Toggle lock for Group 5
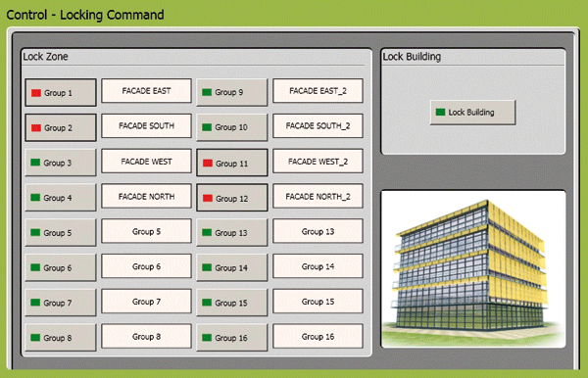 [61, 233]
